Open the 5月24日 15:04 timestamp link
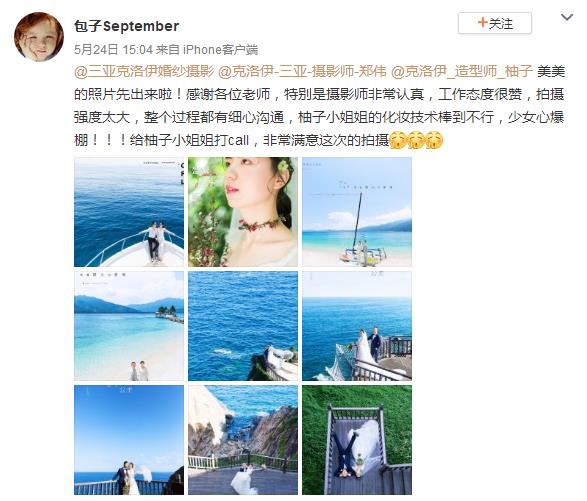 (113, 49)
